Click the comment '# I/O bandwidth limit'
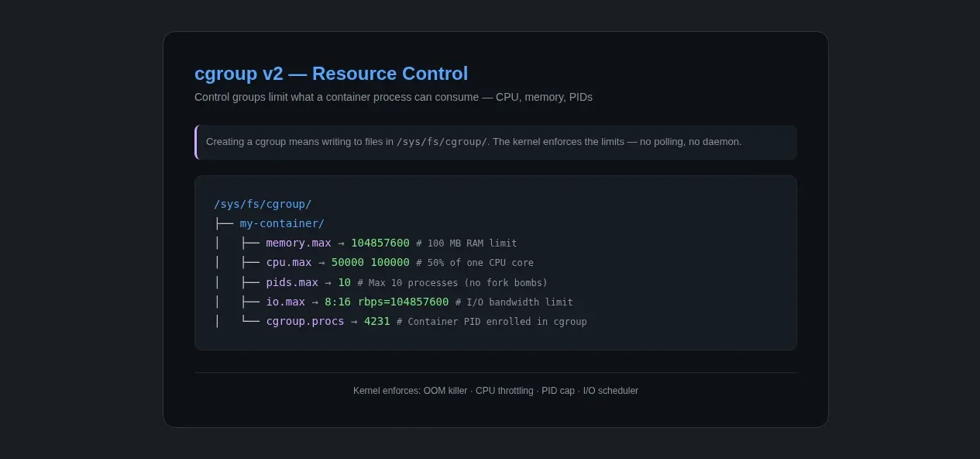Screen dimensions: 980x459 [x=514, y=302]
